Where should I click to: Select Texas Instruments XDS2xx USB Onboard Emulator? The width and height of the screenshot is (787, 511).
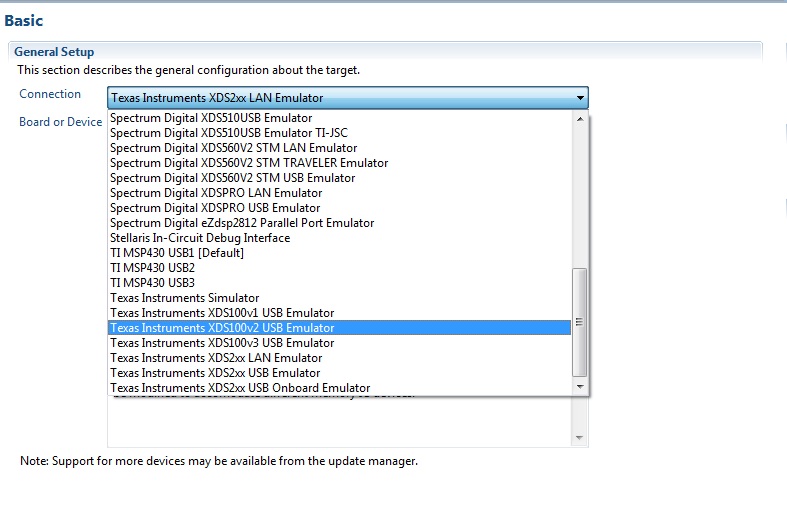pos(240,388)
